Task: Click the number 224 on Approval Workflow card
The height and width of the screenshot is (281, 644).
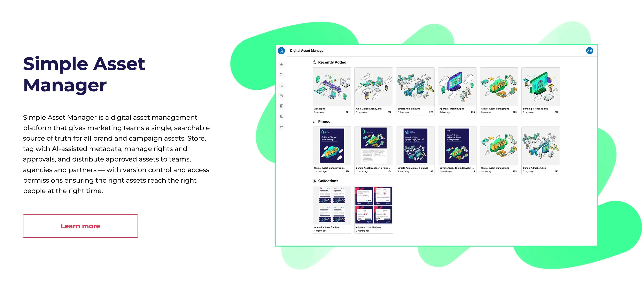Action: coord(473,112)
